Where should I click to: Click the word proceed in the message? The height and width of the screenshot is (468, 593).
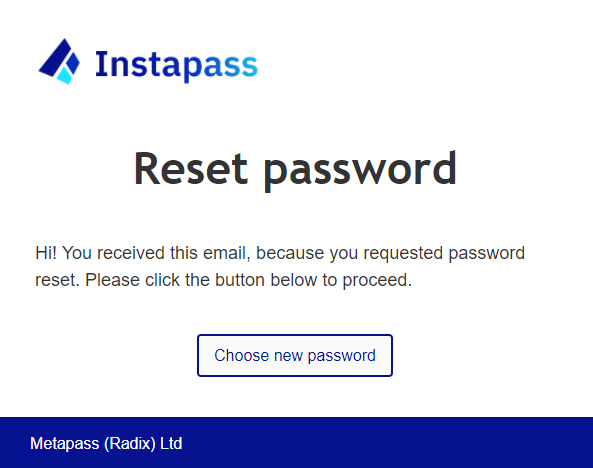click(377, 280)
